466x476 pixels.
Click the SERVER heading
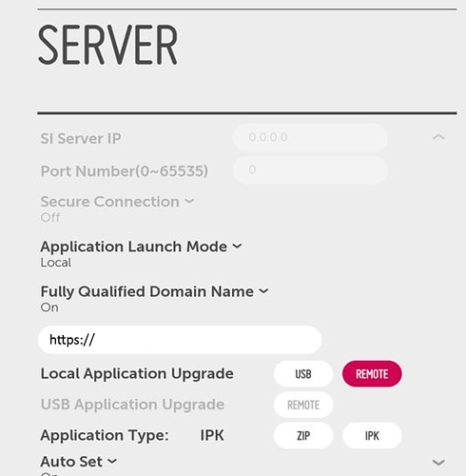point(107,45)
